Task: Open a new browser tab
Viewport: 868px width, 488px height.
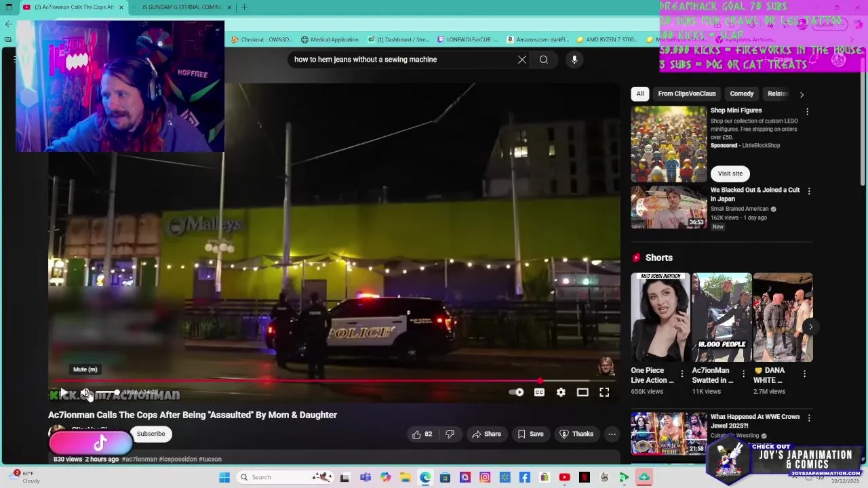Action: (x=244, y=7)
